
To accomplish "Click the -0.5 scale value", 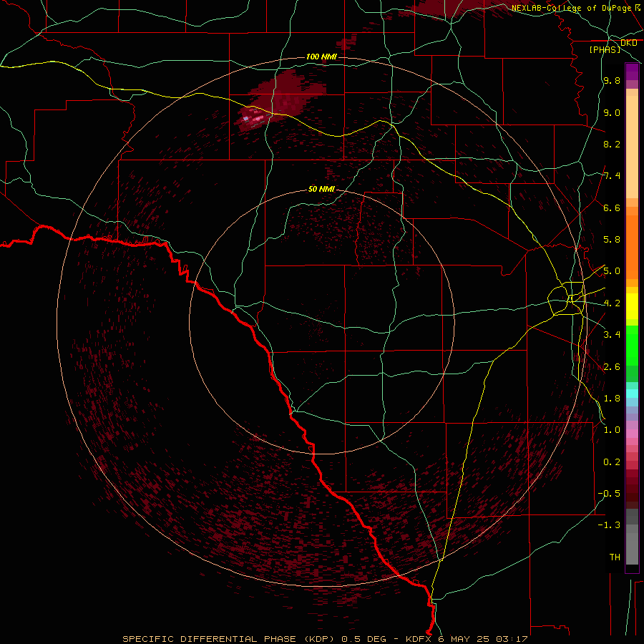I will [x=609, y=494].
